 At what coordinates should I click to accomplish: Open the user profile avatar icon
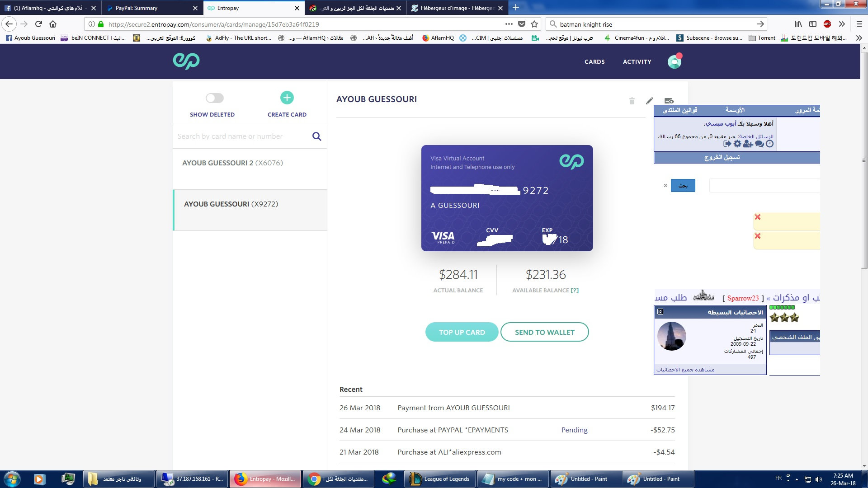click(674, 61)
